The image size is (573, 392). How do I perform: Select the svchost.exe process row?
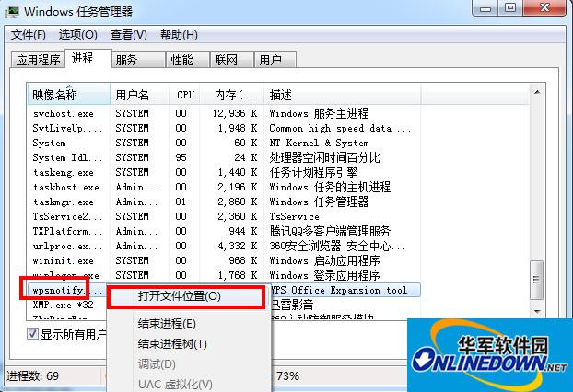(x=63, y=113)
